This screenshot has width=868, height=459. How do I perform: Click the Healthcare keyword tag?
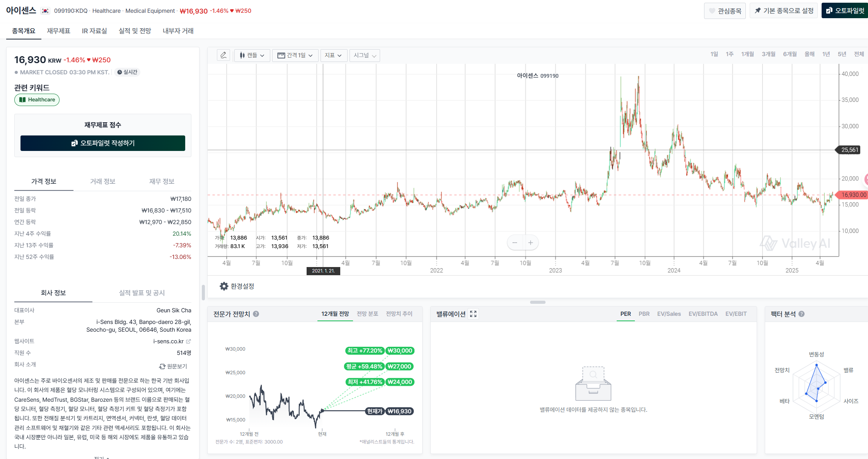pos(37,100)
